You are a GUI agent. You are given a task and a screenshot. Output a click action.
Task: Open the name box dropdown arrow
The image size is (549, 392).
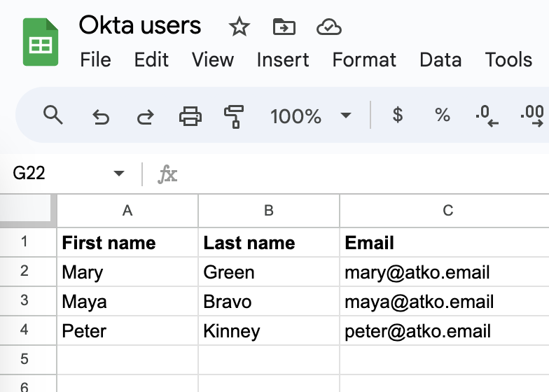[119, 174]
